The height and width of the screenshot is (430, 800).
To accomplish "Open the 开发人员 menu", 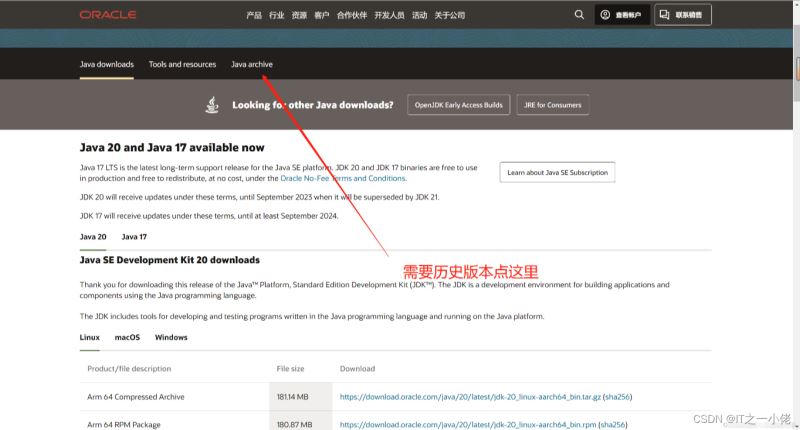I will coord(389,15).
